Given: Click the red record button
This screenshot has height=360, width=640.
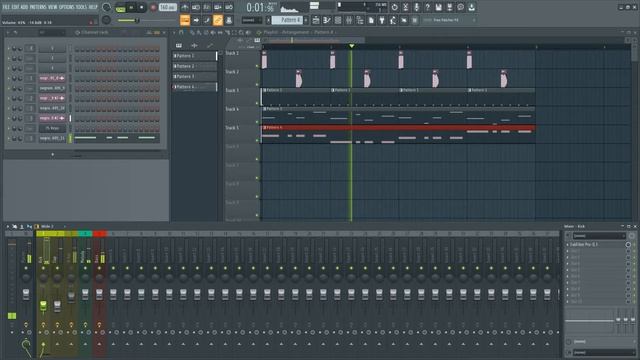Looking at the screenshot, I should coord(153,7).
